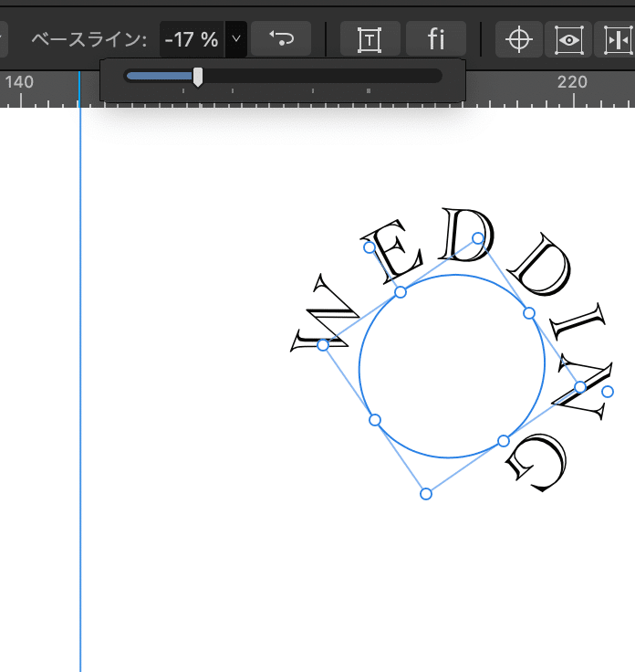Screen dimensions: 635x672
Task: Toggle the fi ligatures button
Action: coord(436,38)
